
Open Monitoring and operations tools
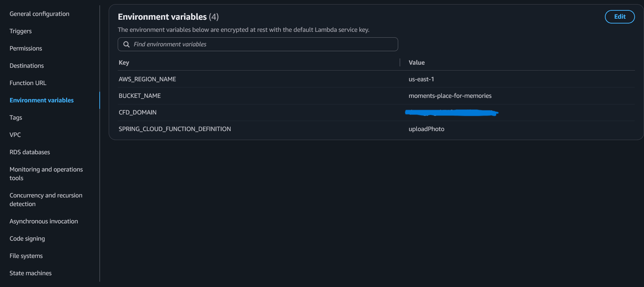point(46,174)
